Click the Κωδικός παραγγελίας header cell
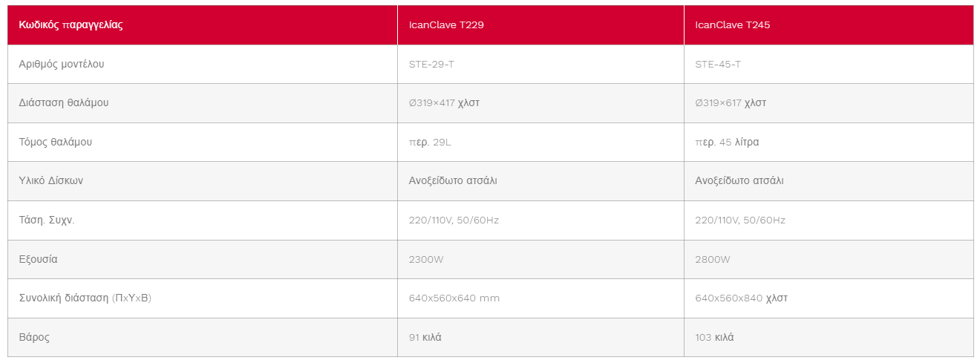The width and height of the screenshot is (980, 363). [203, 25]
